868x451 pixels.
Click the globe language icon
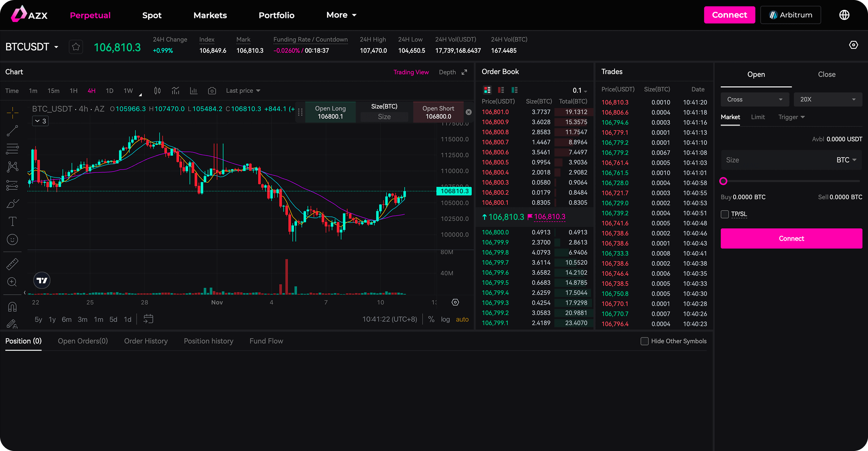[x=844, y=15]
